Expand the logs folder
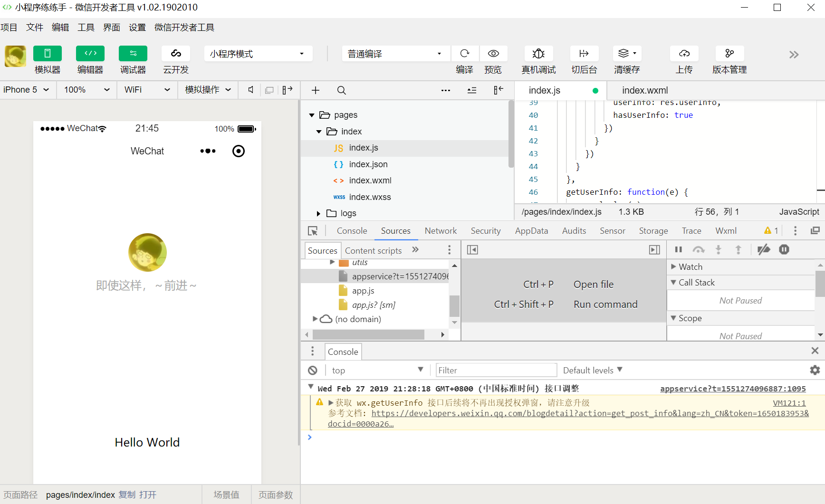The width and height of the screenshot is (825, 504). pos(318,213)
